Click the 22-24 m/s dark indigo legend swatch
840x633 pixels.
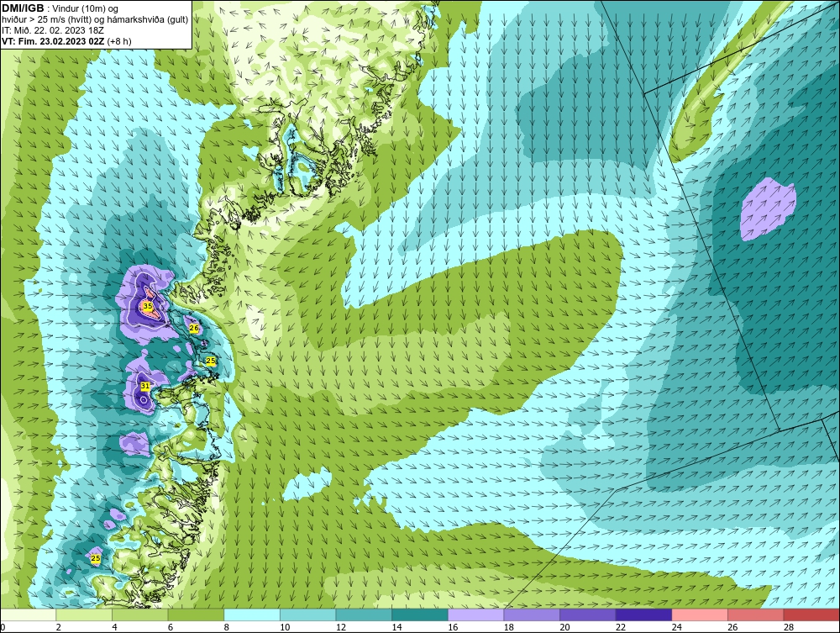(x=644, y=615)
